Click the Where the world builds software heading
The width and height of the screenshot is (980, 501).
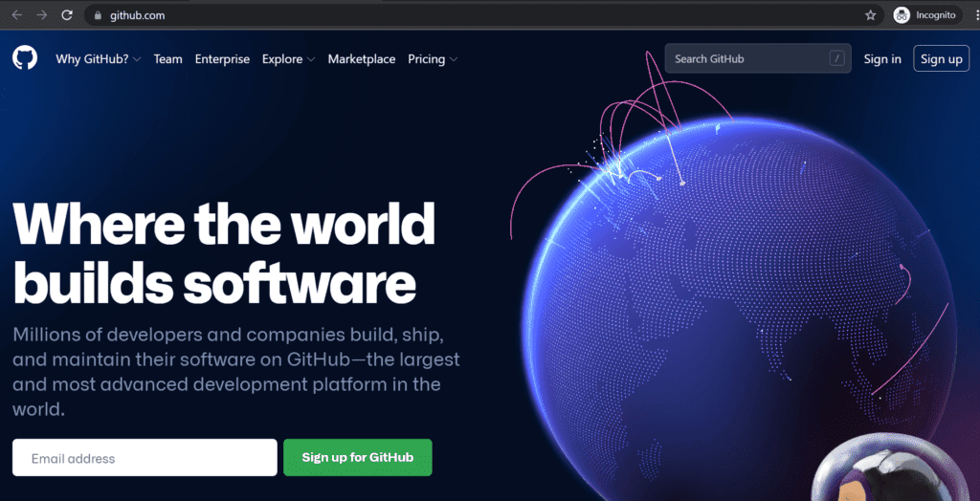[x=223, y=251]
